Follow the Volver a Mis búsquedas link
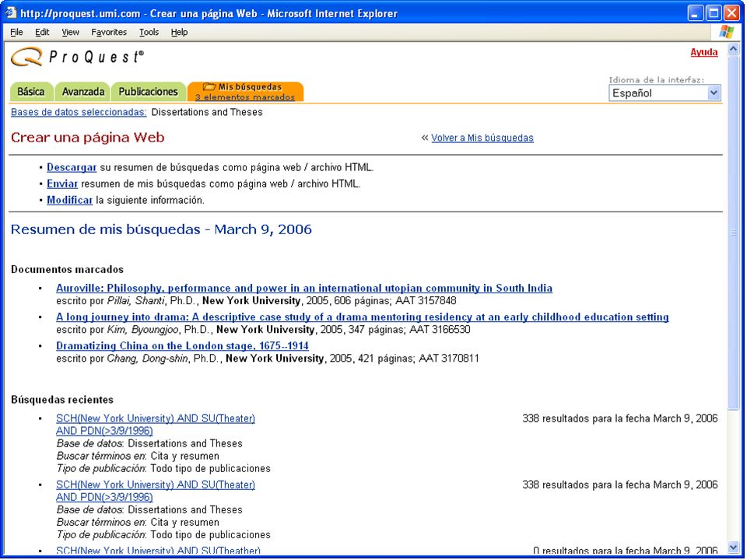The height and width of the screenshot is (560, 747). (482, 138)
